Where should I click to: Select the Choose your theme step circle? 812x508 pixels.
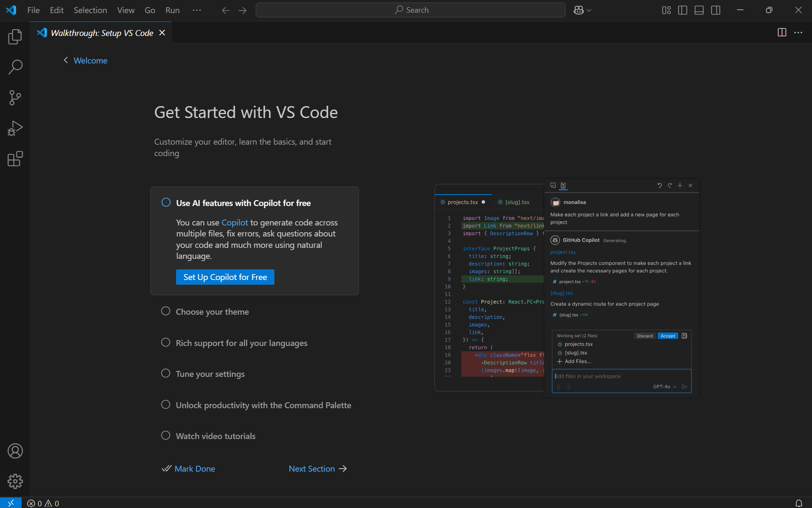(166, 311)
